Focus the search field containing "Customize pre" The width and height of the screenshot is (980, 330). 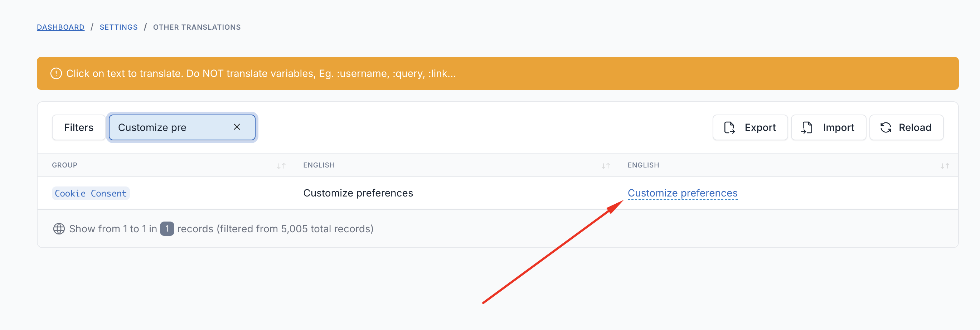pyautogui.click(x=171, y=127)
